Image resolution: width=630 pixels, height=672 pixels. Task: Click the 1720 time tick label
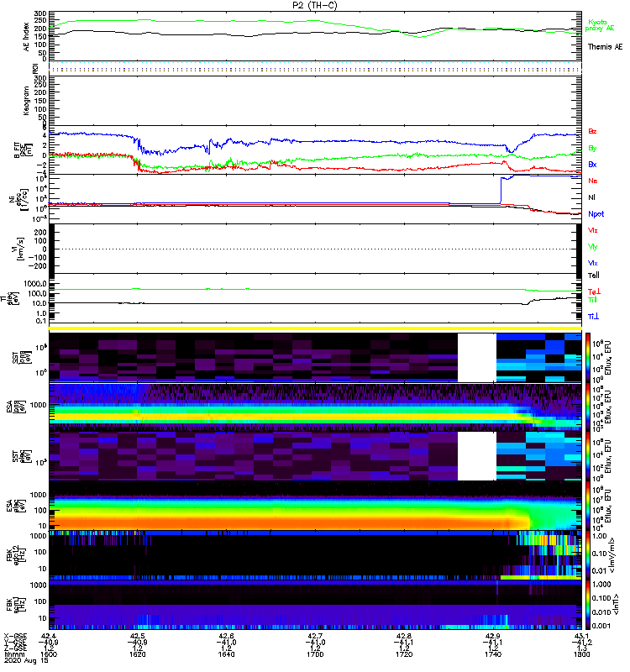(x=404, y=654)
